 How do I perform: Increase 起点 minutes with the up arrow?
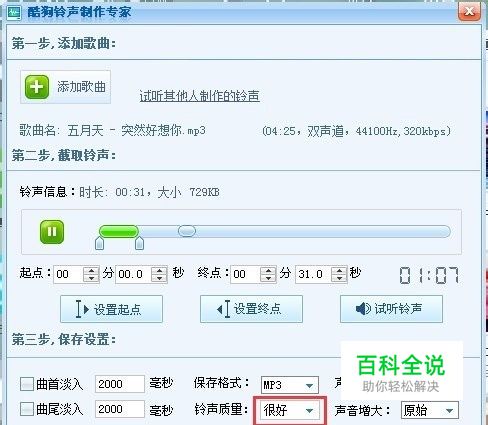(91, 270)
